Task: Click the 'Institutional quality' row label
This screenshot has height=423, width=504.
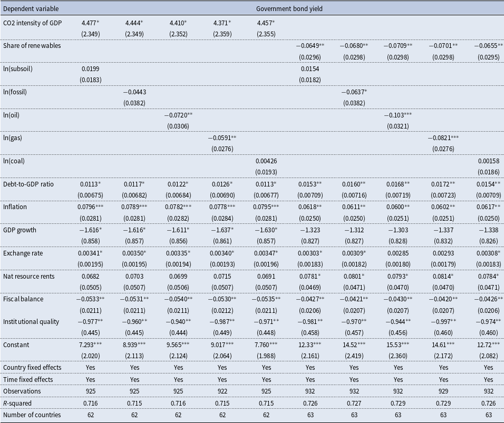Action: (31, 321)
